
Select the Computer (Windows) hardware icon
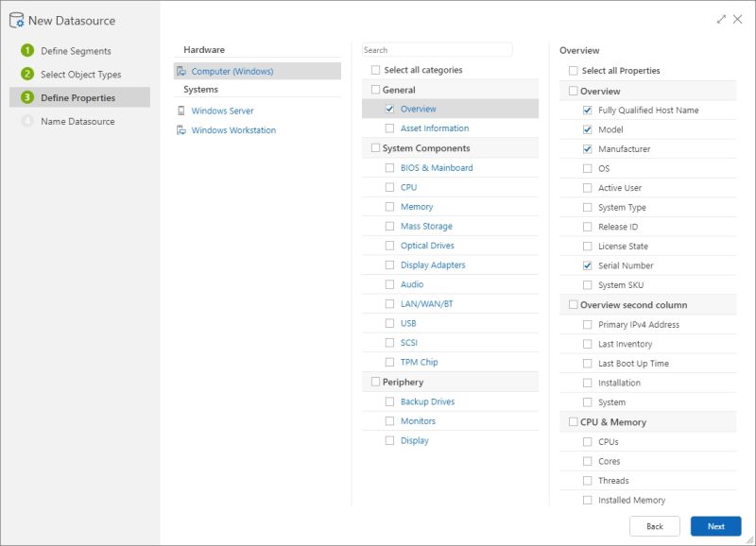click(x=180, y=70)
